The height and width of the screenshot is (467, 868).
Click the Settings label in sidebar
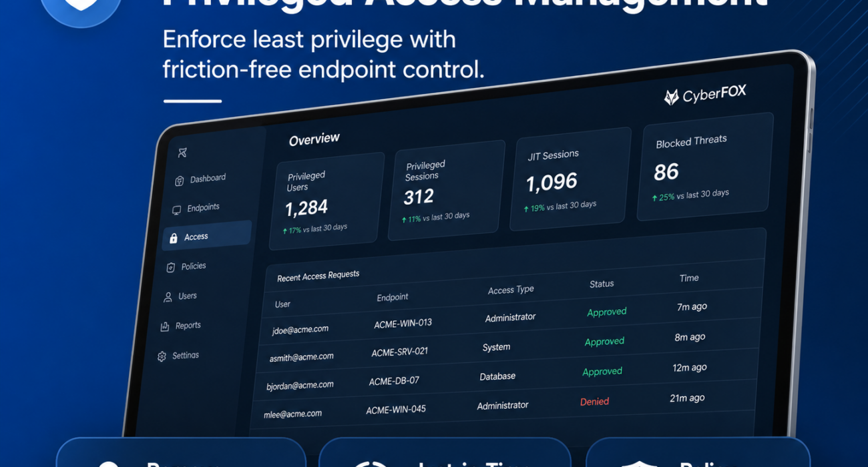coord(186,356)
